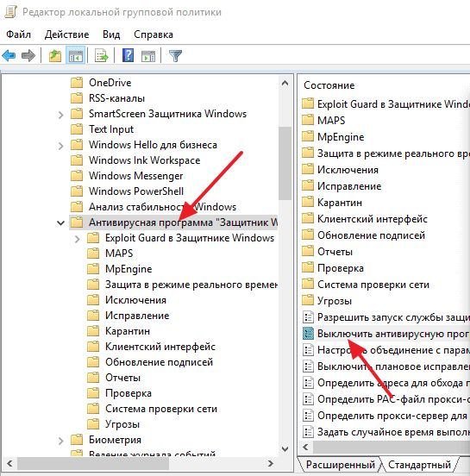Collapse Антивирусная программа Защитник node
The image size is (470, 476).
tap(60, 223)
